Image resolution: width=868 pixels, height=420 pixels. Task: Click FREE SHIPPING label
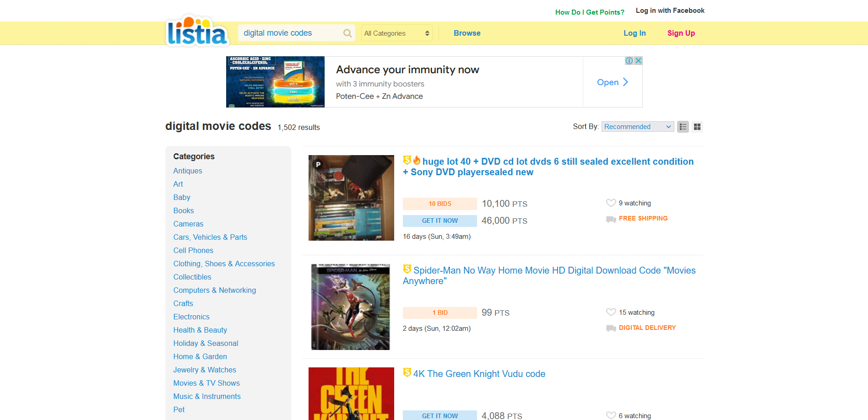coord(643,218)
